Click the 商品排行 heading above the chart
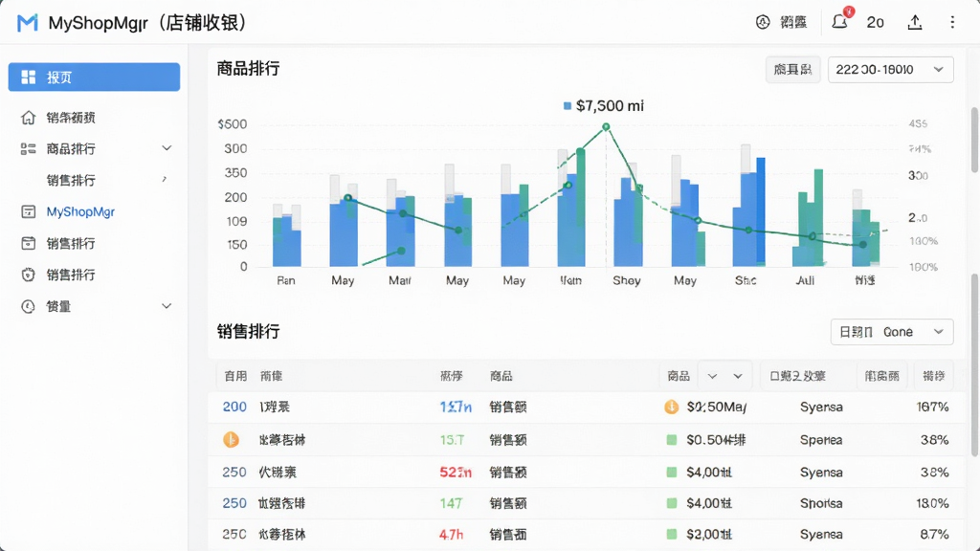The width and height of the screenshot is (980, 551). [x=248, y=68]
